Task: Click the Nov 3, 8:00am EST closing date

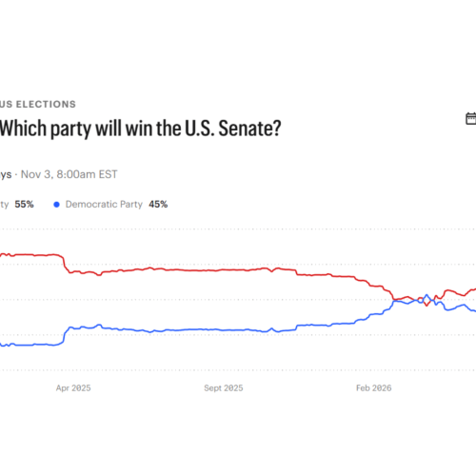Action: pyautogui.click(x=69, y=174)
